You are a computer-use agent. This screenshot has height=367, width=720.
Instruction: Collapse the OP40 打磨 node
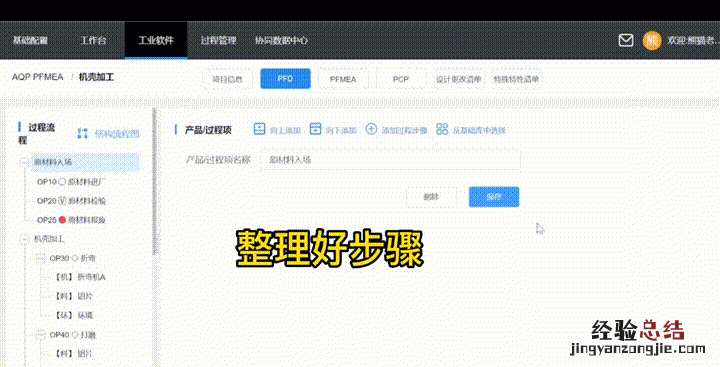pyautogui.click(x=40, y=335)
